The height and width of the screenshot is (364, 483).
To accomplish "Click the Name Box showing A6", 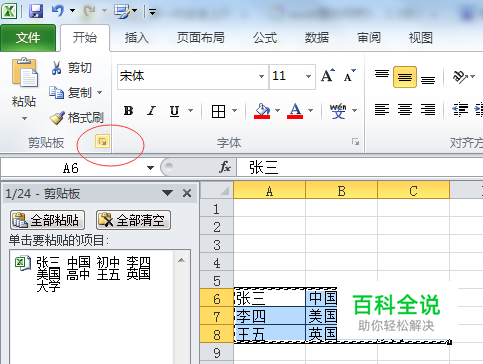I will coord(71,168).
